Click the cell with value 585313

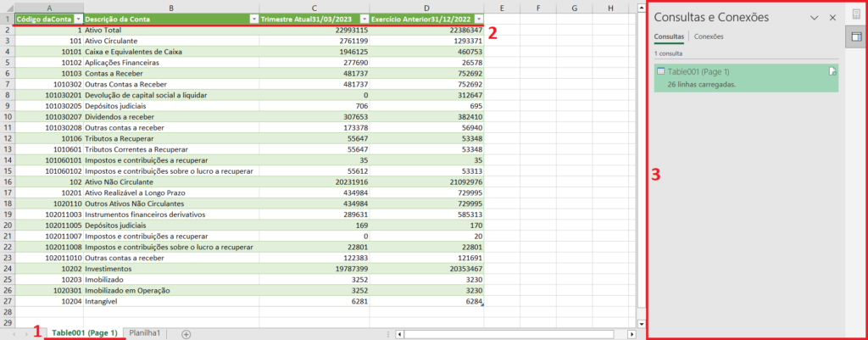click(426, 215)
